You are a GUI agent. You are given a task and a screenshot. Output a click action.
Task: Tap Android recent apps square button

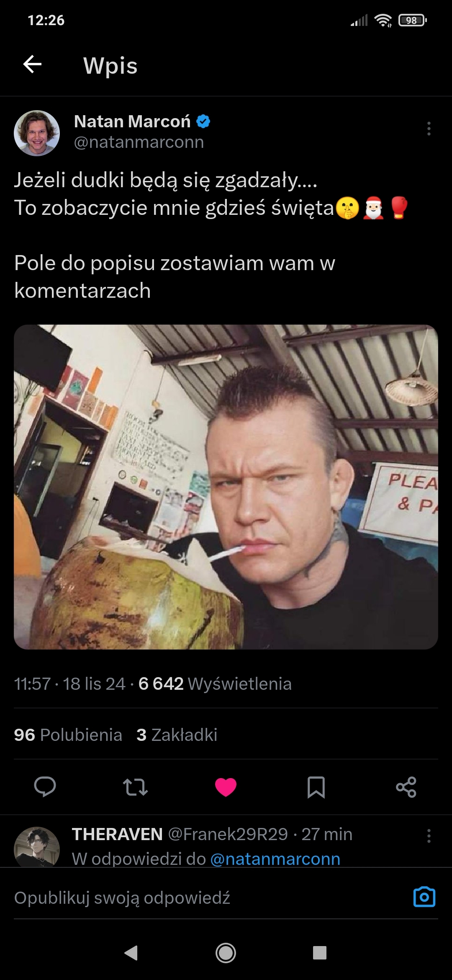320,953
